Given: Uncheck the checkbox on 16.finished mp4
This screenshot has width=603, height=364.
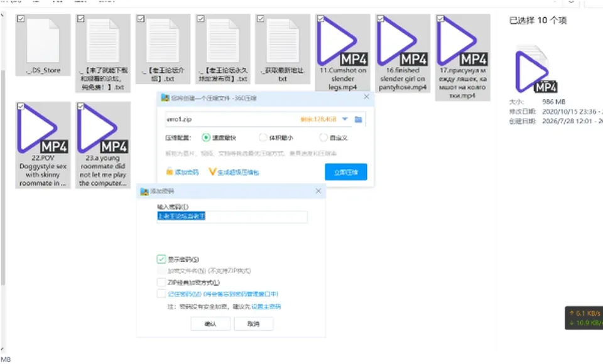Looking at the screenshot, I should [x=381, y=18].
